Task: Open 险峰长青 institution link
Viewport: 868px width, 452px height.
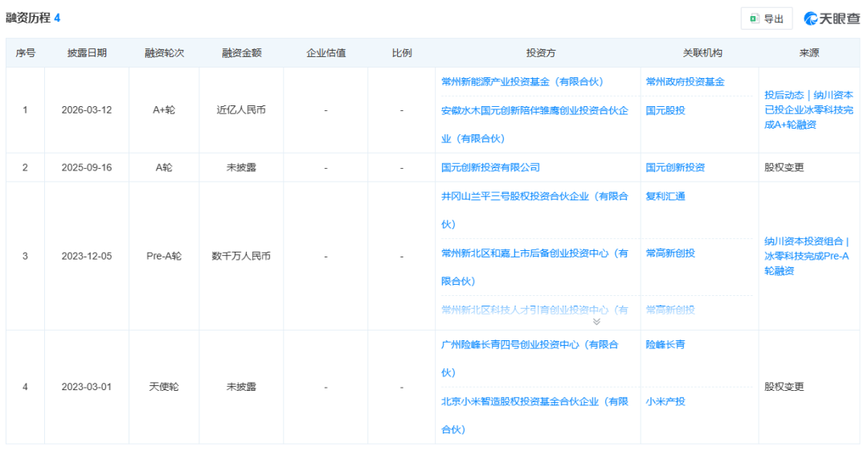Action: point(665,344)
